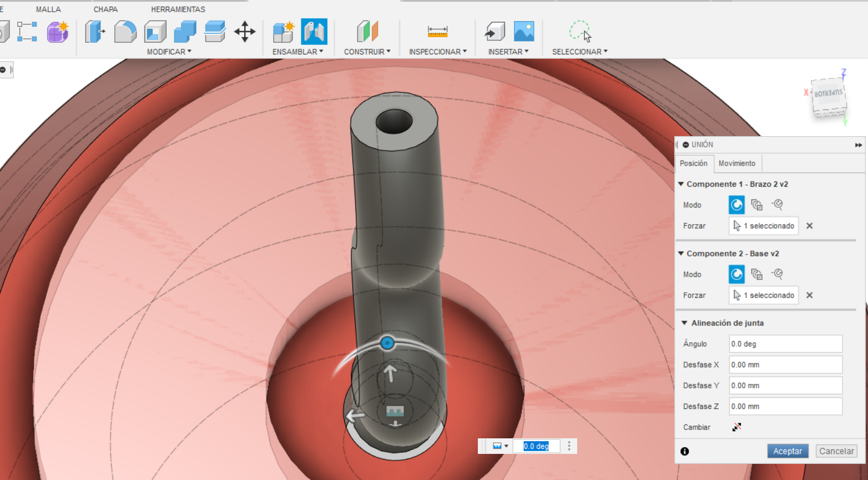Click the left arrow manipulator on the joint

click(x=355, y=415)
